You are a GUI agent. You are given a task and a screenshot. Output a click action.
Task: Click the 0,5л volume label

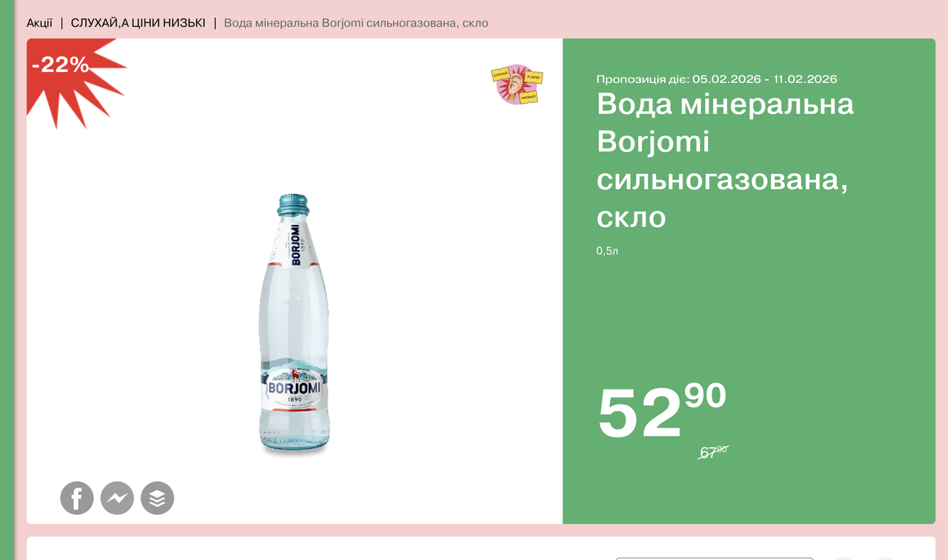(607, 251)
